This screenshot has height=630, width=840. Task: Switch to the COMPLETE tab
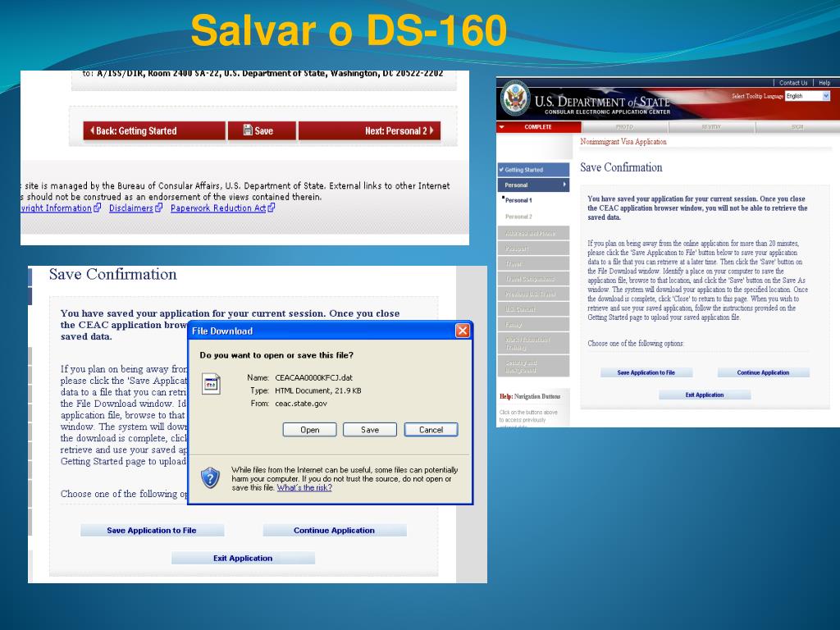[x=538, y=127]
